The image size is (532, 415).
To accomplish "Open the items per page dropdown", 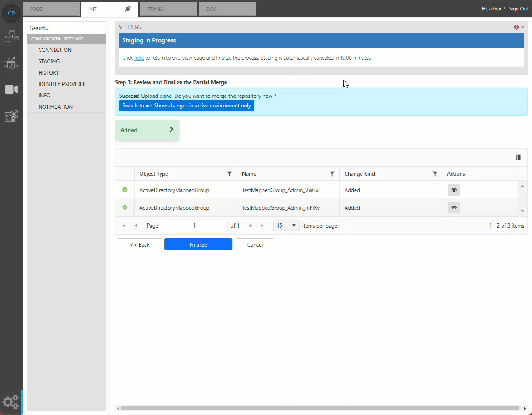I will (286, 225).
